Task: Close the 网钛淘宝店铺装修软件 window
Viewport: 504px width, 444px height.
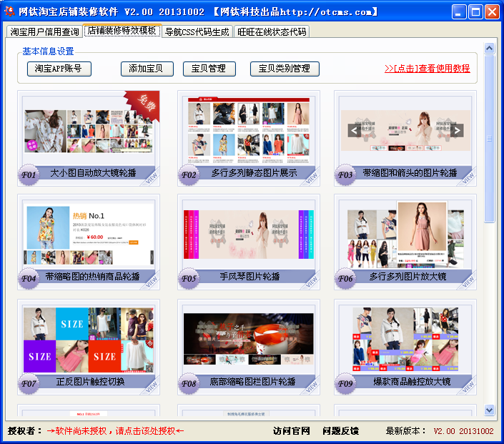Action: coord(492,12)
